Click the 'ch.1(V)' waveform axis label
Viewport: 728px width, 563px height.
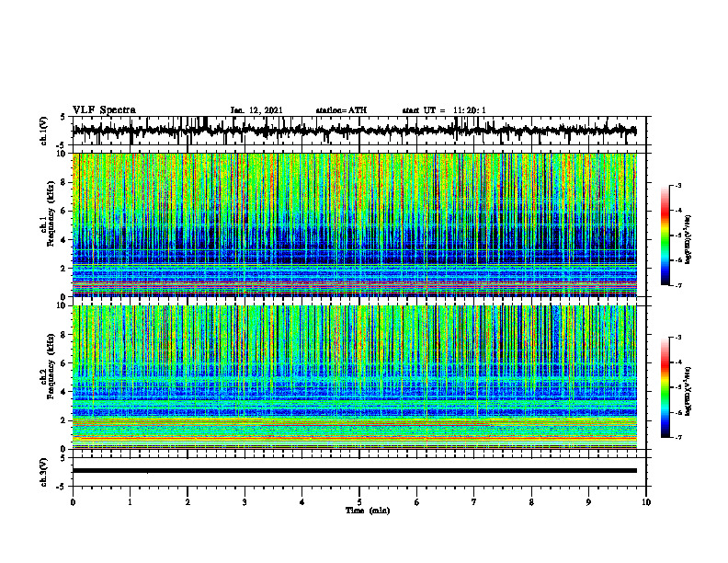click(44, 131)
